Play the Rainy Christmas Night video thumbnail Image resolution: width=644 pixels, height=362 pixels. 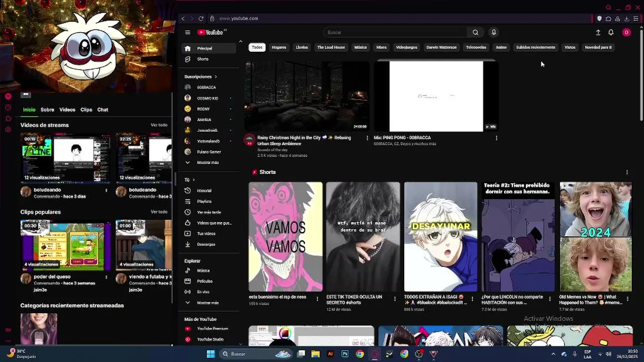coord(307,96)
